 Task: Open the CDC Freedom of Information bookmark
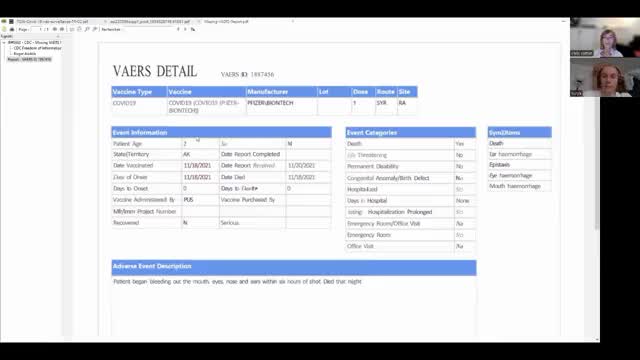pos(38,48)
